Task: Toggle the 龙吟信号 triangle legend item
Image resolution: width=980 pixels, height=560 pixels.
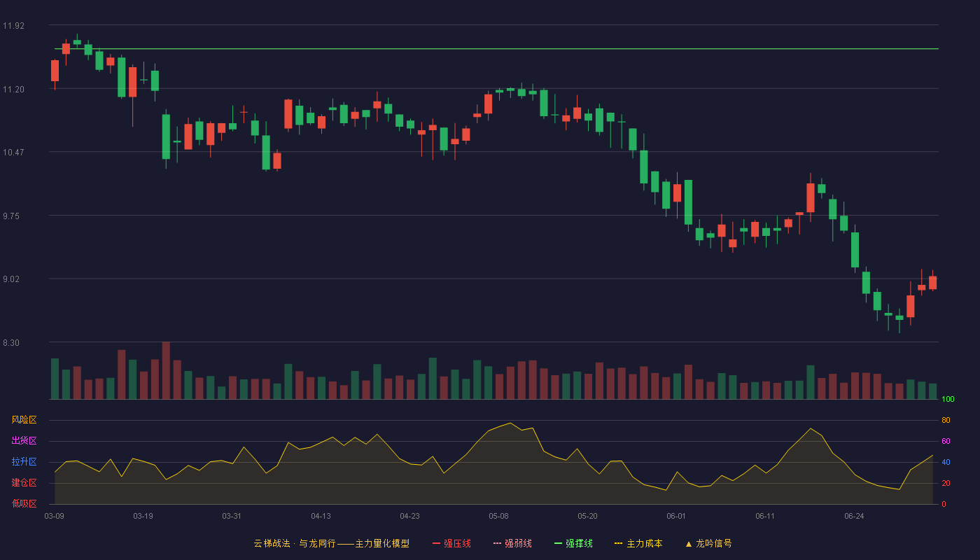Action: click(x=708, y=543)
